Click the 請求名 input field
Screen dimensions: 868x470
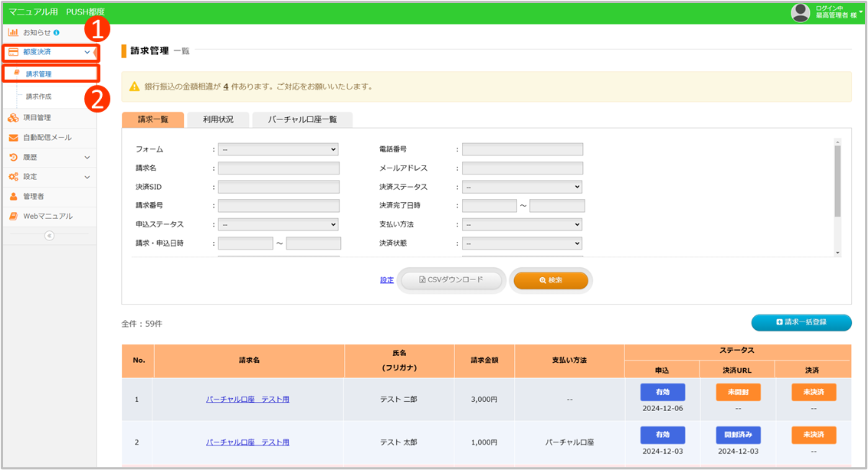(x=278, y=168)
